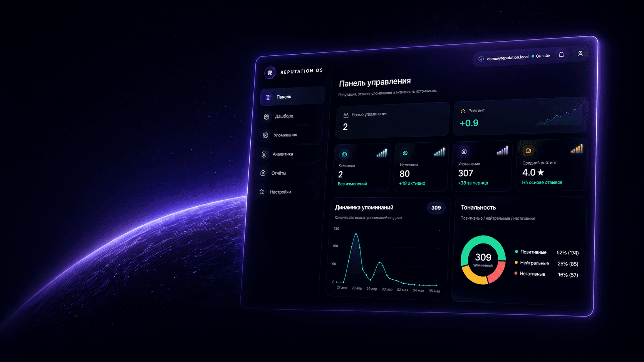644x362 pixels.
Task: Open the notifications bell
Action: coord(561,55)
